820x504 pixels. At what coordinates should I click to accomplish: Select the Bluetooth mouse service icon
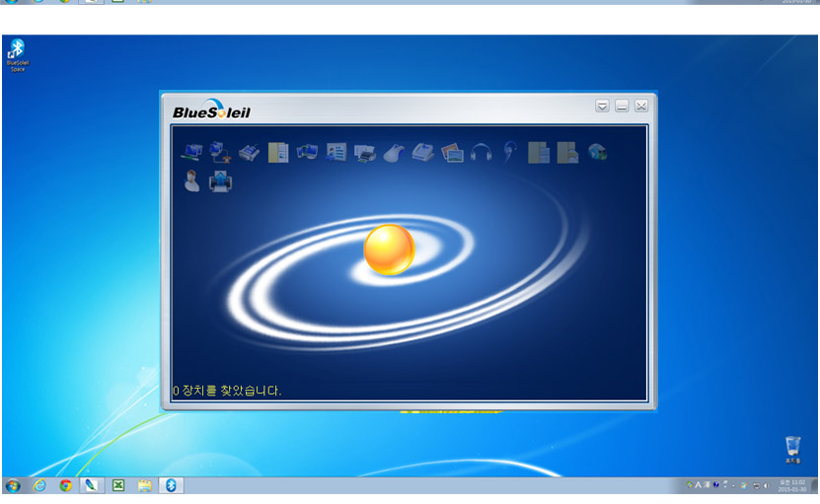[x=394, y=153]
